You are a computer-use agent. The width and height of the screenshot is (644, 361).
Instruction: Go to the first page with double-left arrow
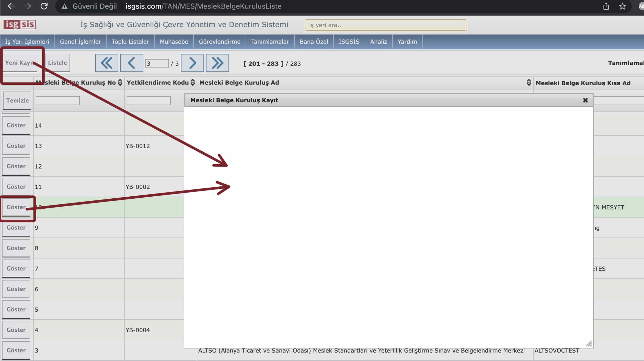point(107,63)
